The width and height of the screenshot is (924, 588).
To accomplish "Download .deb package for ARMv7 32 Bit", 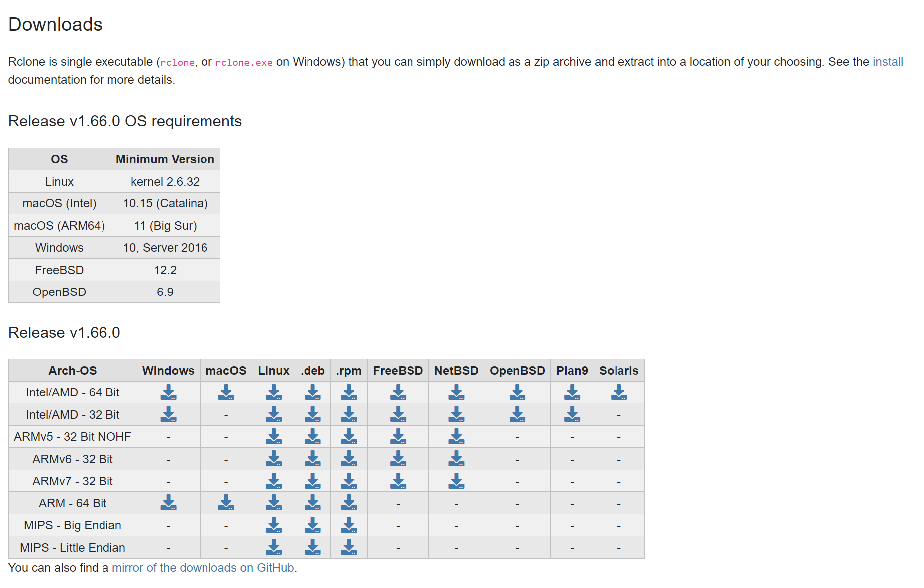I will 312,481.
